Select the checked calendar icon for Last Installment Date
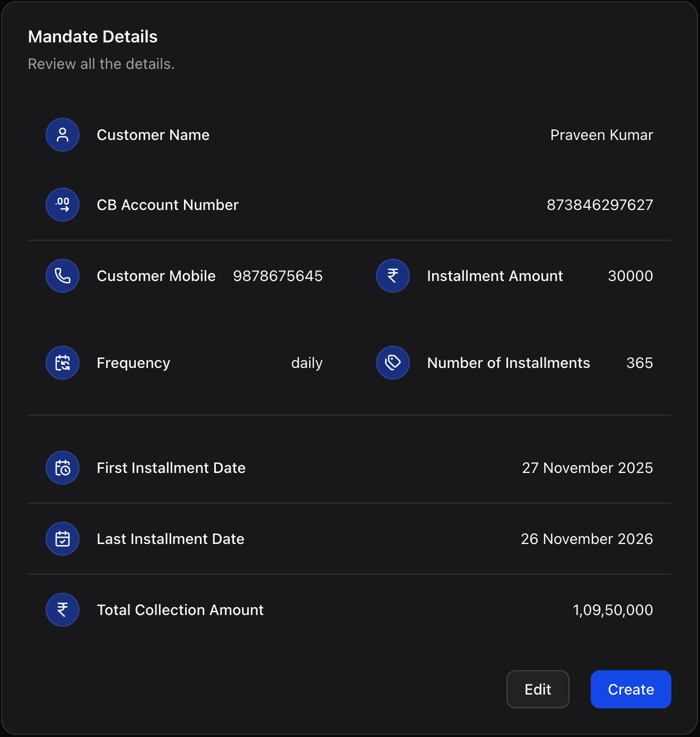Screen dimensions: 700x737 [62, 539]
